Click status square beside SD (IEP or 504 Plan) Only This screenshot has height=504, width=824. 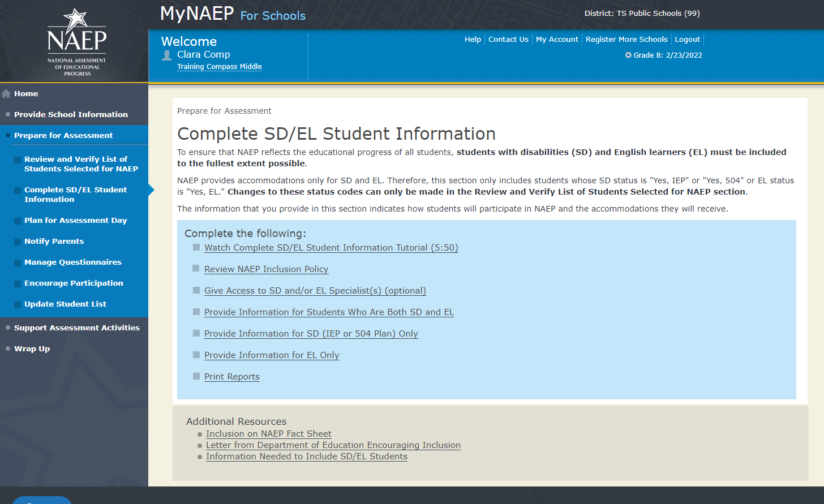[196, 333]
